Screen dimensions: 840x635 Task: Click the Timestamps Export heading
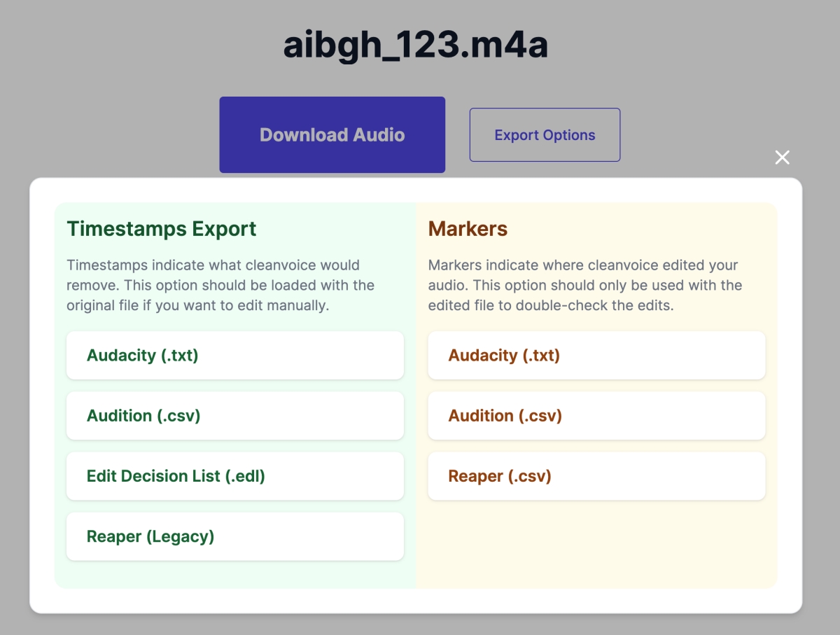click(x=162, y=229)
